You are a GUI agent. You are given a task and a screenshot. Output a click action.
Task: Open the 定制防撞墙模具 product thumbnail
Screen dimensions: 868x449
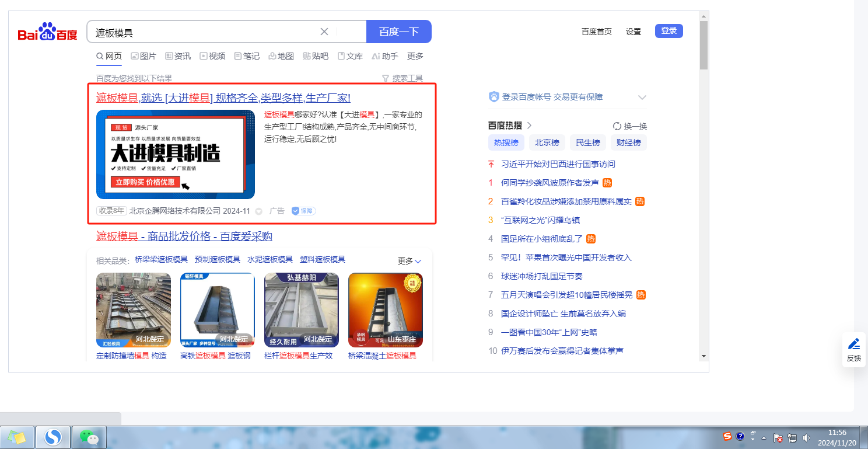134,310
